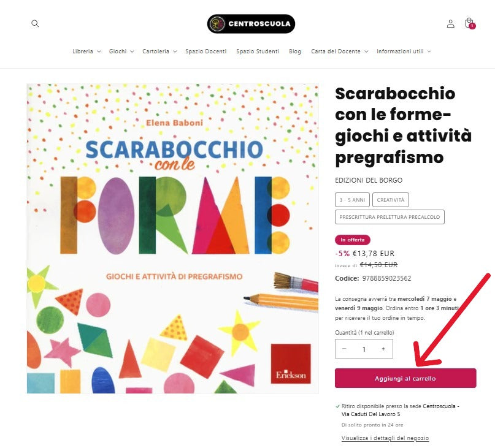Increase quantity with the plus button

click(383, 349)
